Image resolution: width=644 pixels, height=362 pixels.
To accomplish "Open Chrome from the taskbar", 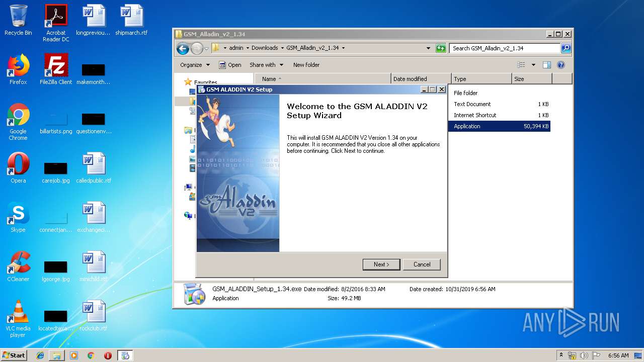I will tap(91, 355).
